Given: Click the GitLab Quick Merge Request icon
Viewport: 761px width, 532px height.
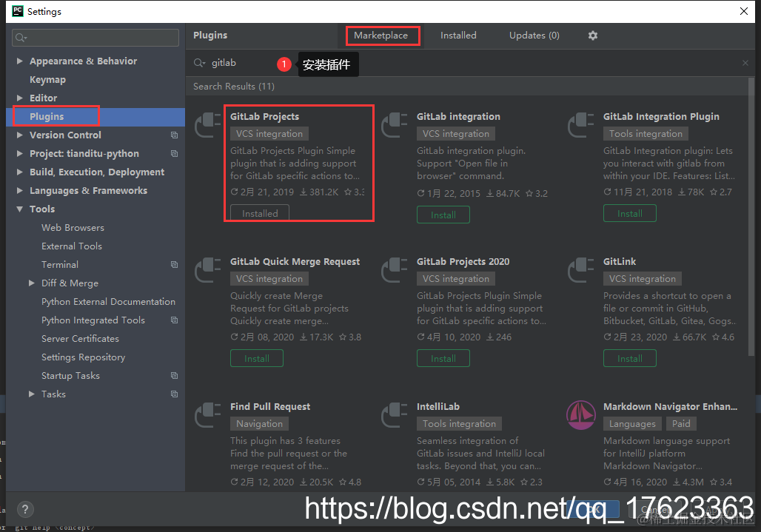Looking at the screenshot, I should [208, 270].
